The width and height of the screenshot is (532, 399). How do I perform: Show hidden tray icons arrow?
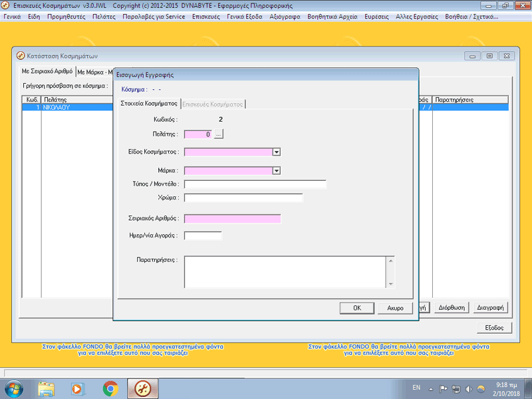point(431,389)
